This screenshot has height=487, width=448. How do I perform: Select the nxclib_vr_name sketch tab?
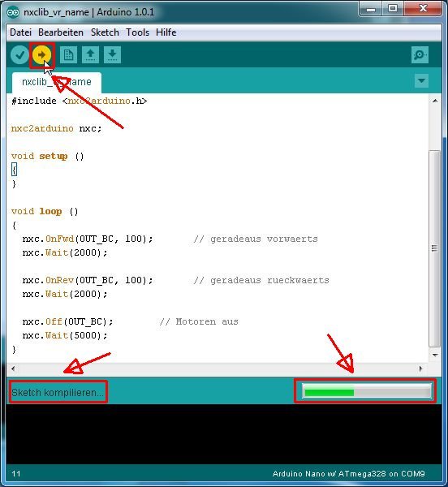57,82
